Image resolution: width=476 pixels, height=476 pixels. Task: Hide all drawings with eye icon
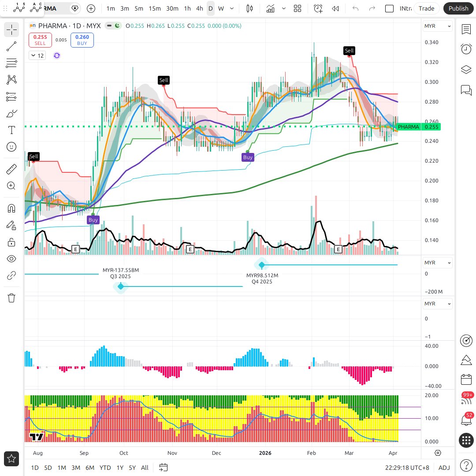(x=11, y=259)
